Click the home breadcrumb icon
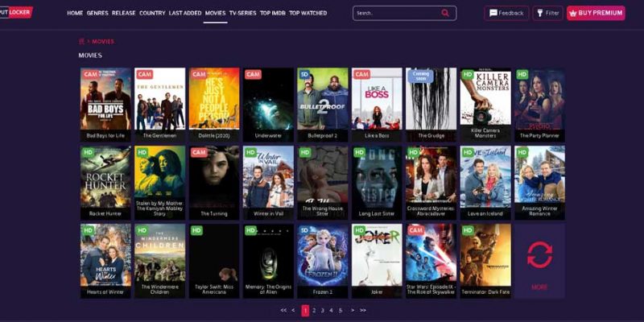Viewport: 644px width, 322px height. point(81,41)
